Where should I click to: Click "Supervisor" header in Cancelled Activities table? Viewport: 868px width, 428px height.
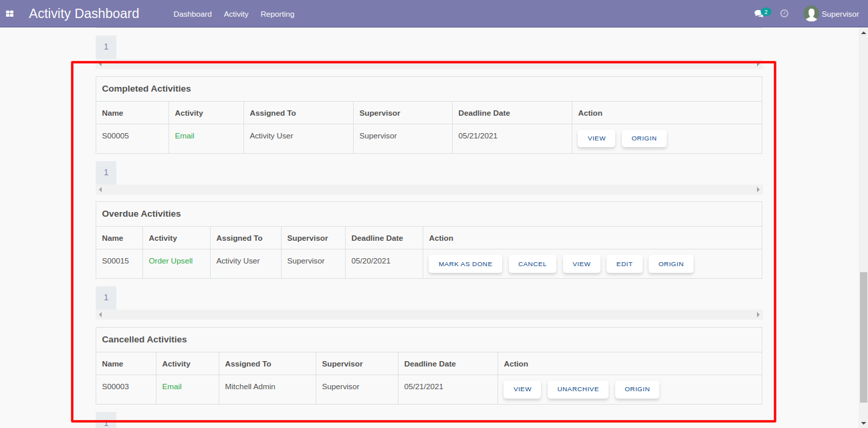[x=342, y=364]
